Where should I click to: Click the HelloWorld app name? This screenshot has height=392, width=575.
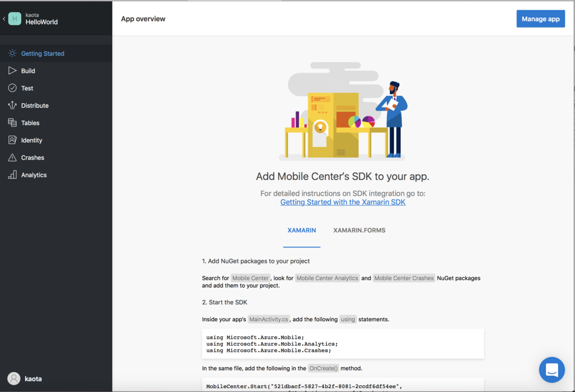42,22
